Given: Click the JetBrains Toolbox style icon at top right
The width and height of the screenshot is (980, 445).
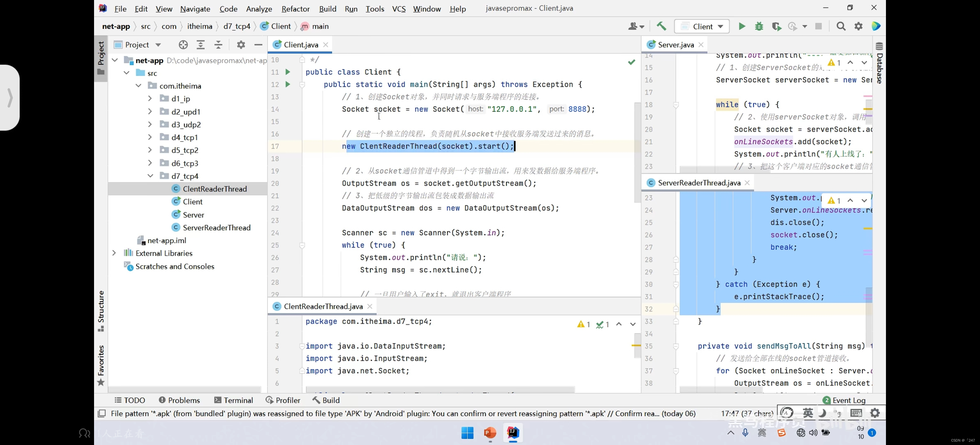Looking at the screenshot, I should [x=876, y=26].
